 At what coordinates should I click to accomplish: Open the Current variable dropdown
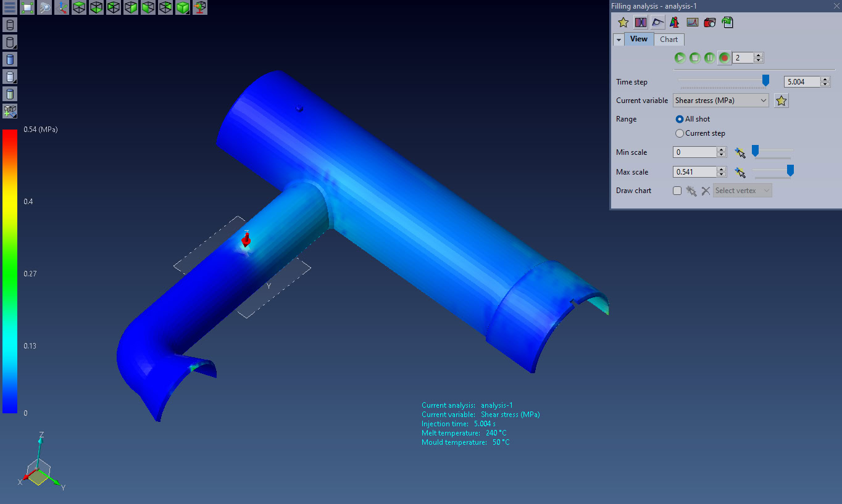pyautogui.click(x=720, y=101)
